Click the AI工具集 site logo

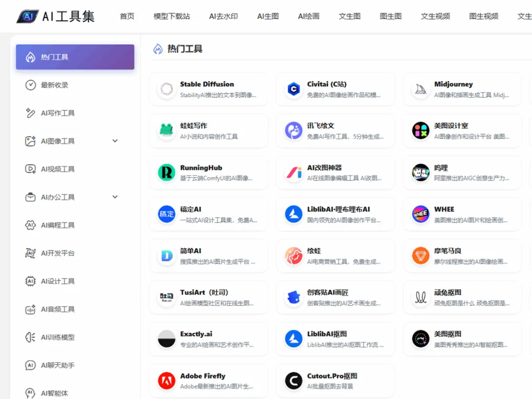(56, 16)
